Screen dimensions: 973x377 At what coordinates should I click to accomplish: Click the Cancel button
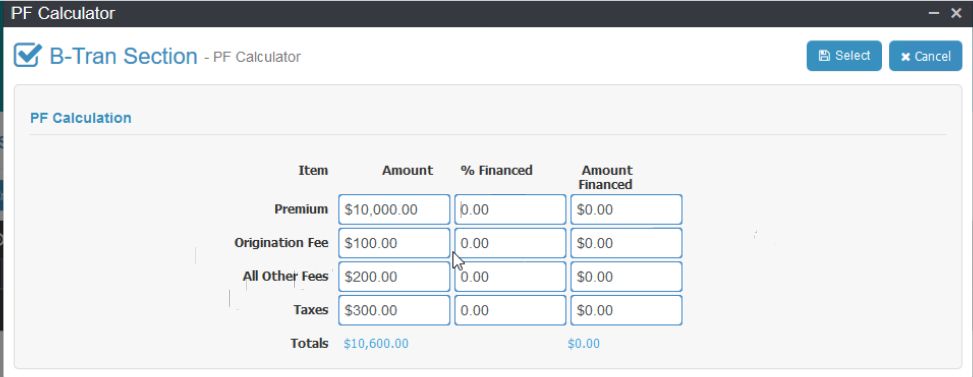pyautogui.click(x=925, y=56)
